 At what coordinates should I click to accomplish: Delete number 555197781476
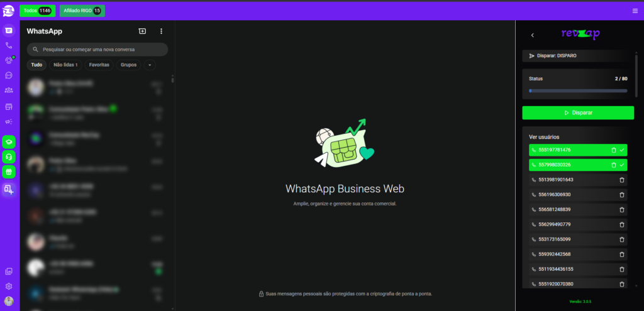click(614, 150)
